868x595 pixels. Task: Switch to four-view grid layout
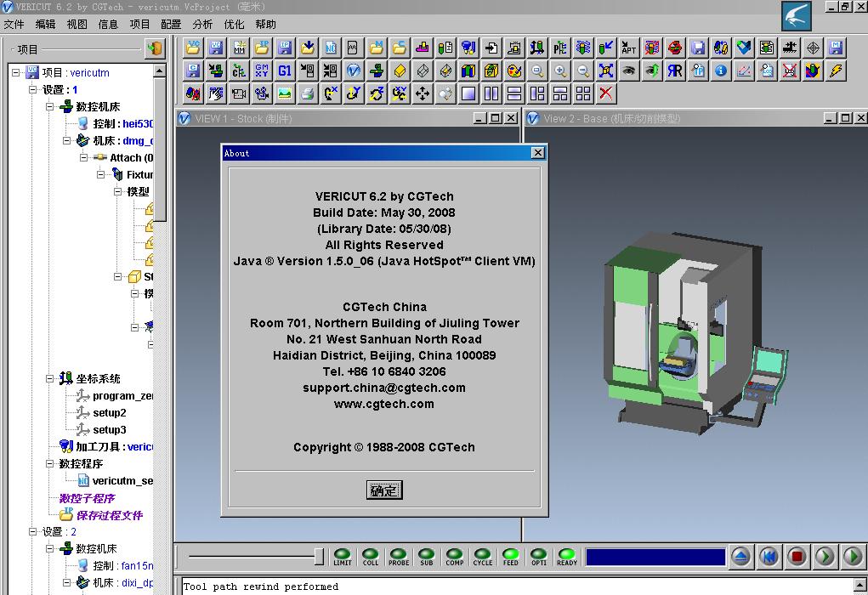(583, 93)
